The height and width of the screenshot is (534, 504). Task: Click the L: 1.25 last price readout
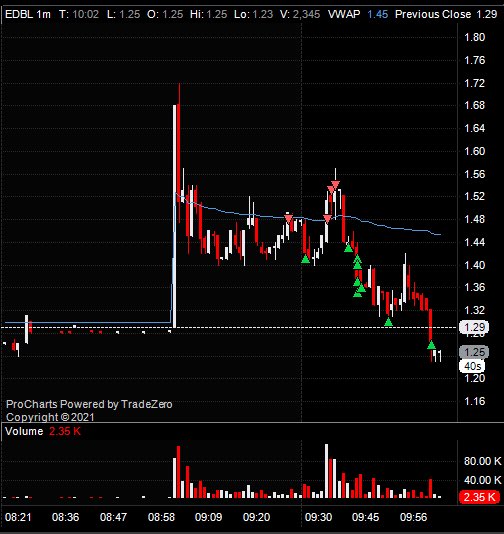[123, 14]
